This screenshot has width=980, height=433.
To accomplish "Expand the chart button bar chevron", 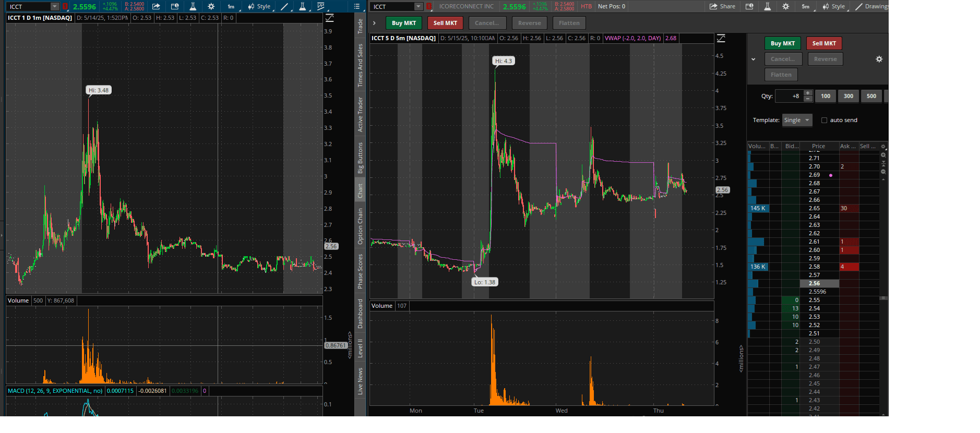I will tap(374, 23).
